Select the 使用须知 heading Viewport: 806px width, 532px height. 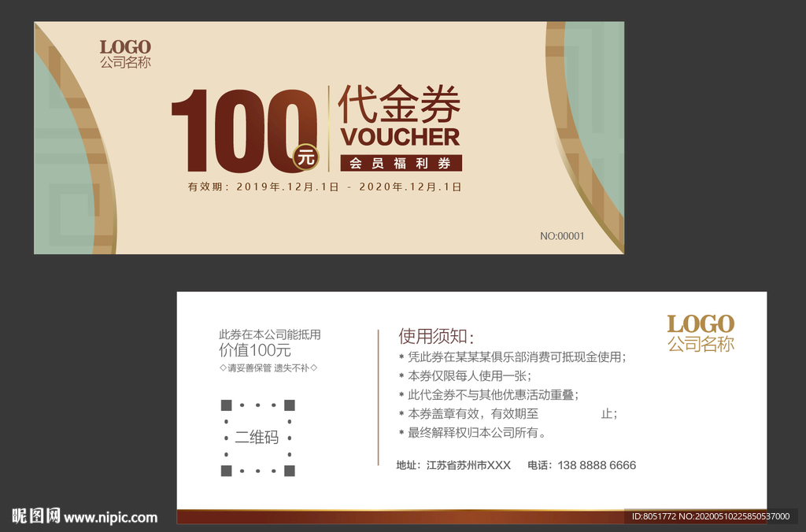pyautogui.click(x=436, y=337)
